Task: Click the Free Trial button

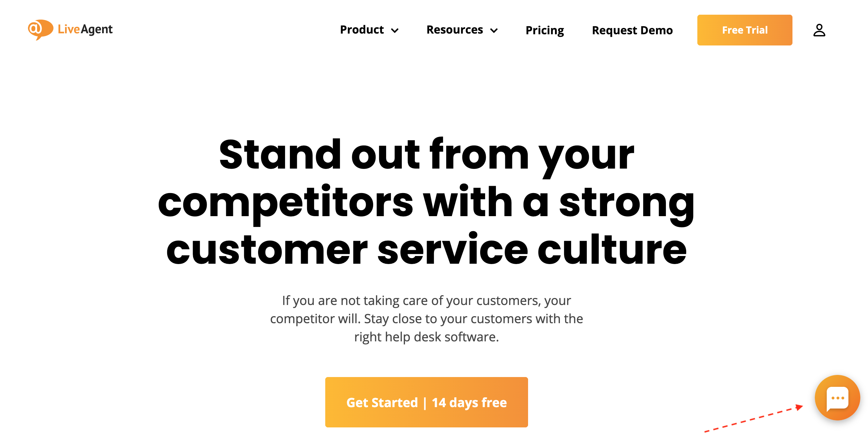Action: tap(745, 30)
